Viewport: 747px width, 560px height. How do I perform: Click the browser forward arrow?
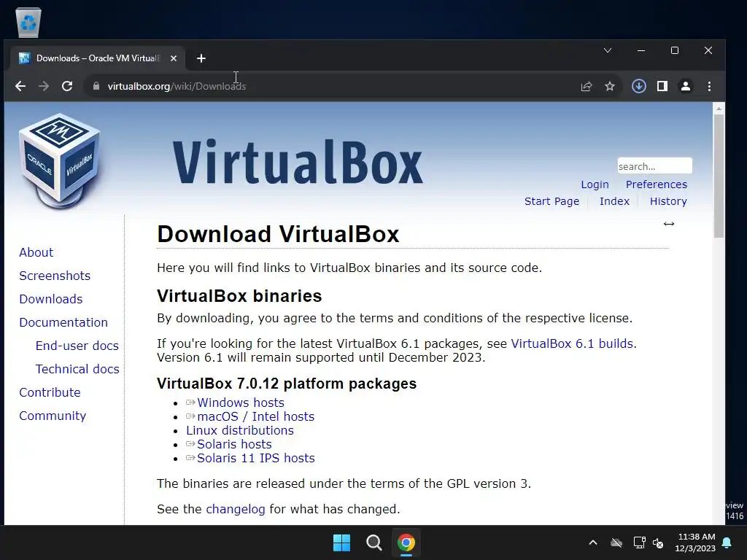[x=44, y=86]
